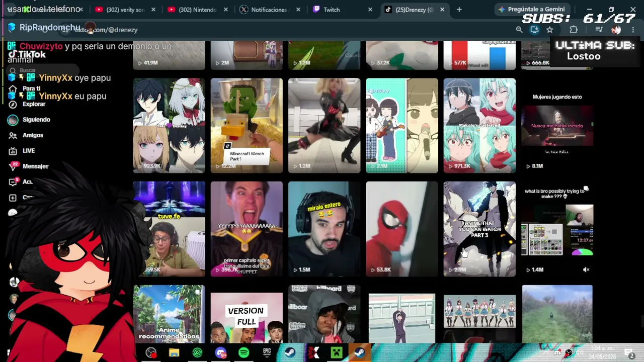Open the grassy field video thumbnail
The width and height of the screenshot is (644, 362).
tap(557, 314)
